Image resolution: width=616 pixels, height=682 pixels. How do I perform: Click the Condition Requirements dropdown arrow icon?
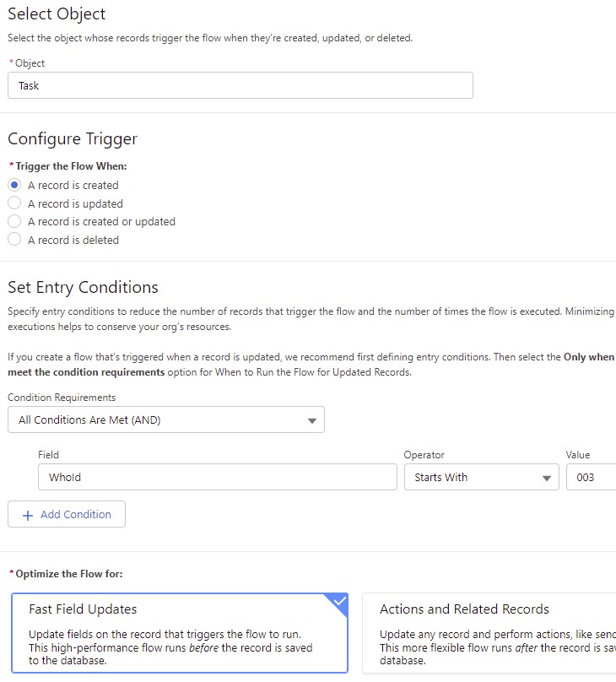tap(311, 420)
